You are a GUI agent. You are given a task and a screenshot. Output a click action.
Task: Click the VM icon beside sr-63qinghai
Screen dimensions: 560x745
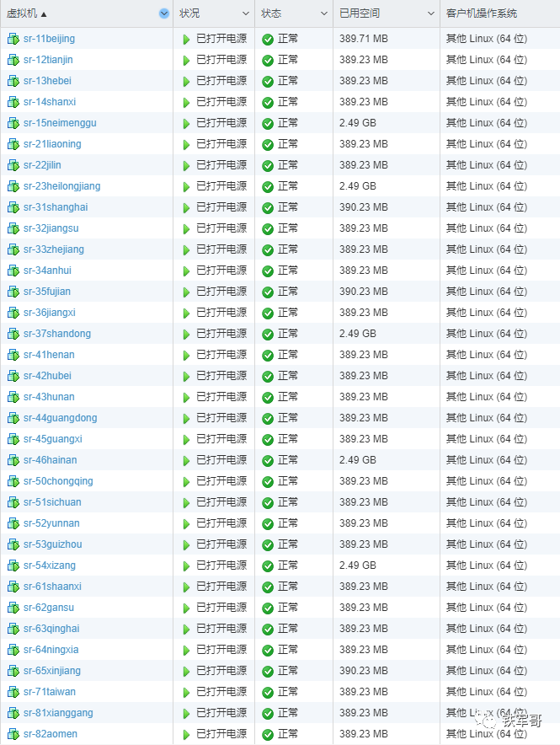click(13, 629)
